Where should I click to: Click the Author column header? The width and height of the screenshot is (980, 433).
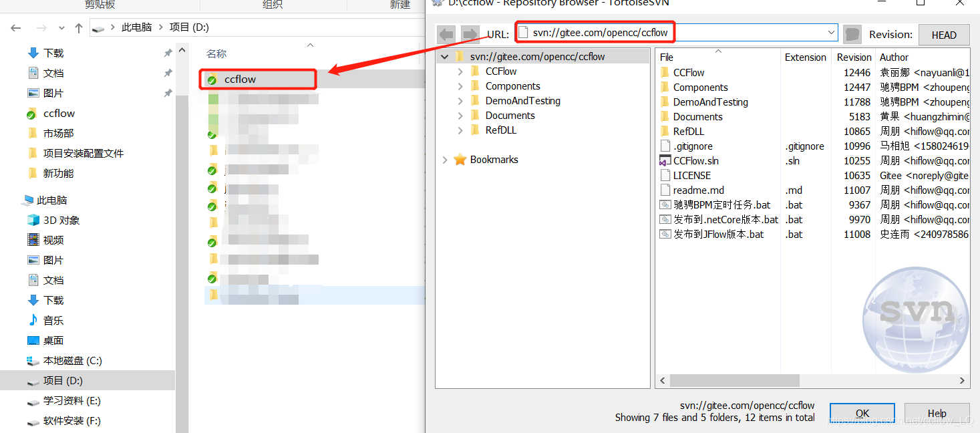tap(923, 57)
